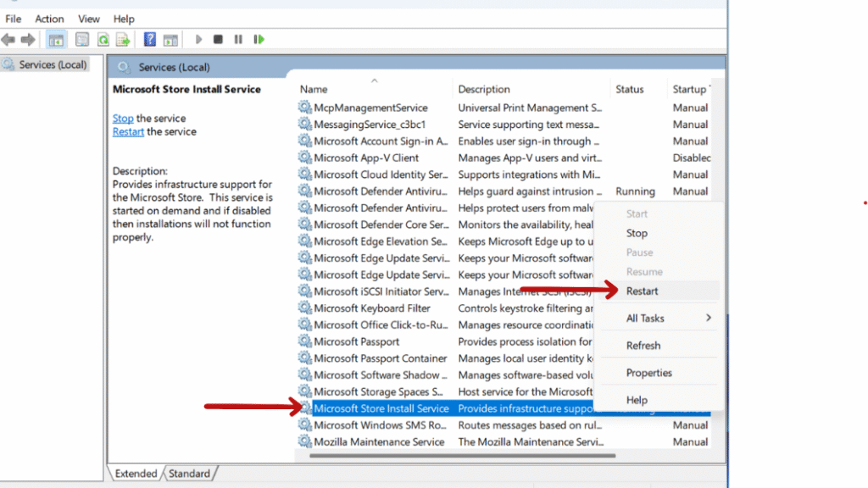868x488 pixels.
Task: Open the View menu
Action: pos(88,19)
